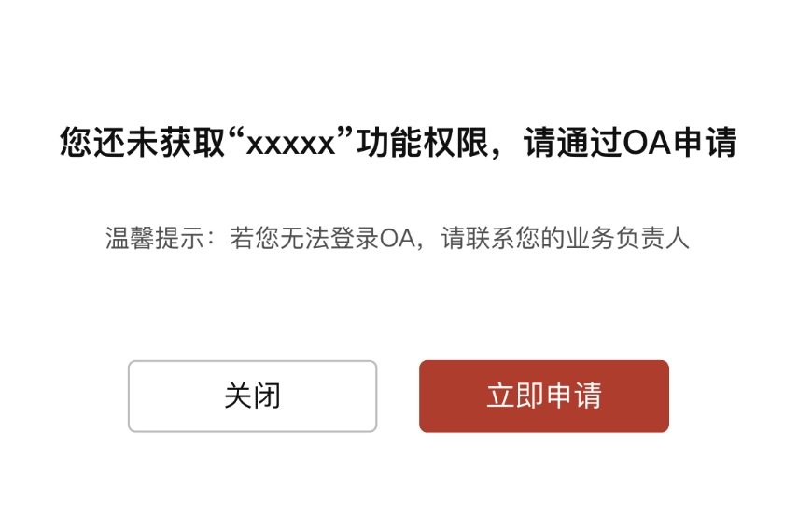Click the 业务负责人 text in the hint
The width and height of the screenshot is (812, 528).
627,239
